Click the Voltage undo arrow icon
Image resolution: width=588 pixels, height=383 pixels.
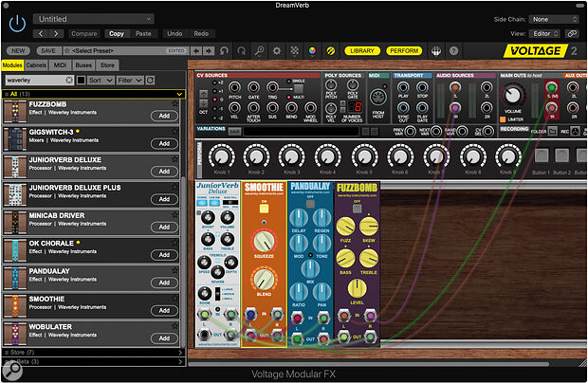pos(224,50)
